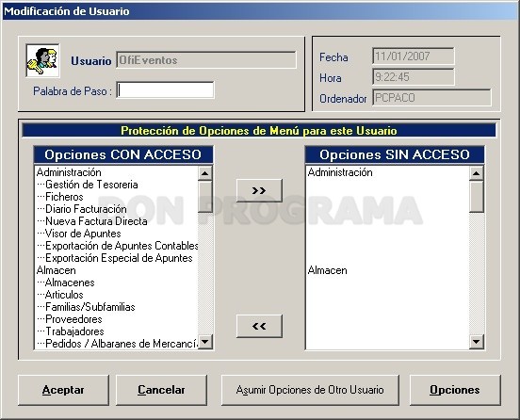Click the >> move to no-access button
520x420 pixels.
(259, 190)
